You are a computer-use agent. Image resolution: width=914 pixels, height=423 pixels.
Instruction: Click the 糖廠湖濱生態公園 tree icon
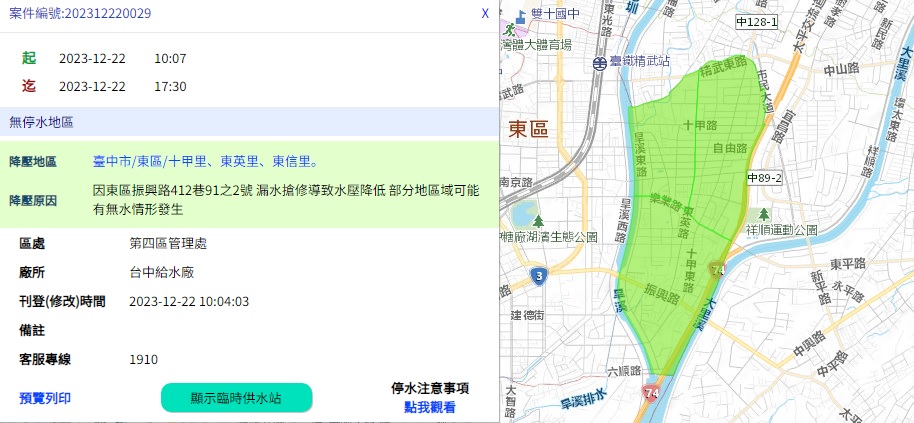tap(538, 220)
